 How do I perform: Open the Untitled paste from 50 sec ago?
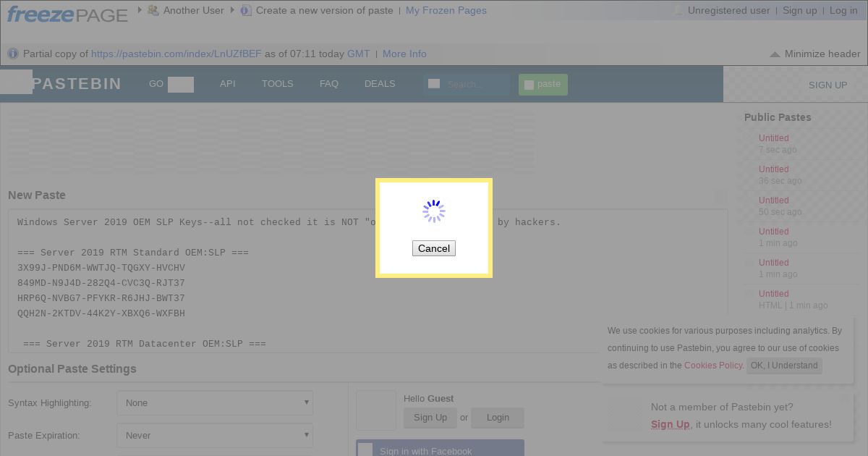click(x=773, y=200)
